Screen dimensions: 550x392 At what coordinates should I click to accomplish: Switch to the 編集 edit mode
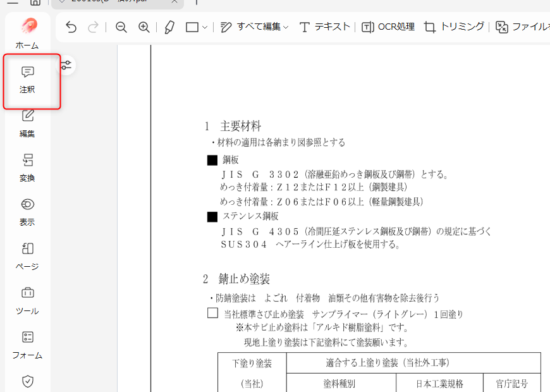click(x=27, y=123)
